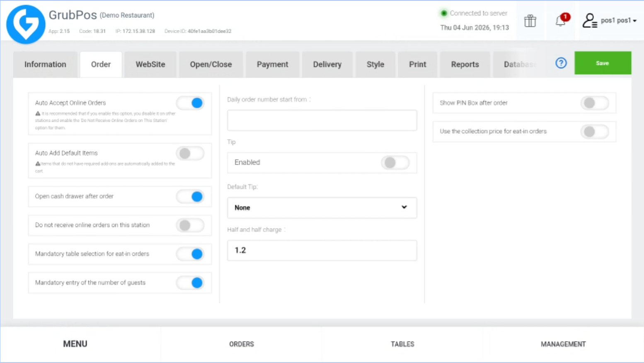Toggle Mandatory entry of number of guests
Image resolution: width=644 pixels, height=363 pixels.
pyautogui.click(x=190, y=283)
